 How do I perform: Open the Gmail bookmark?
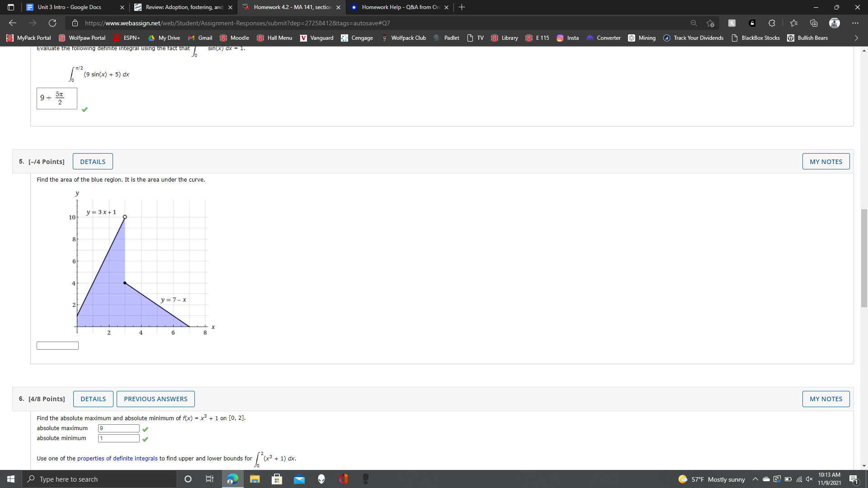coord(200,38)
